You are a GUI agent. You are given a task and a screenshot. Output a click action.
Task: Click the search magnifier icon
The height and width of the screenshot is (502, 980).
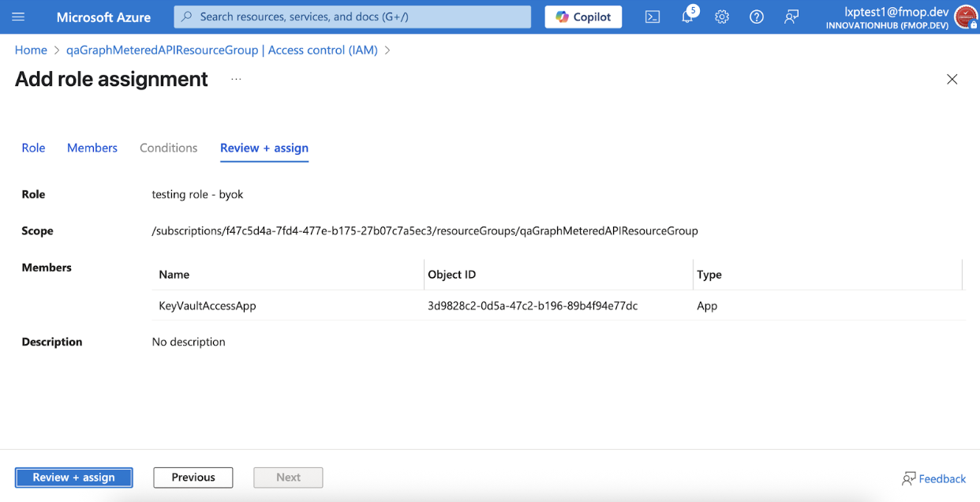186,17
